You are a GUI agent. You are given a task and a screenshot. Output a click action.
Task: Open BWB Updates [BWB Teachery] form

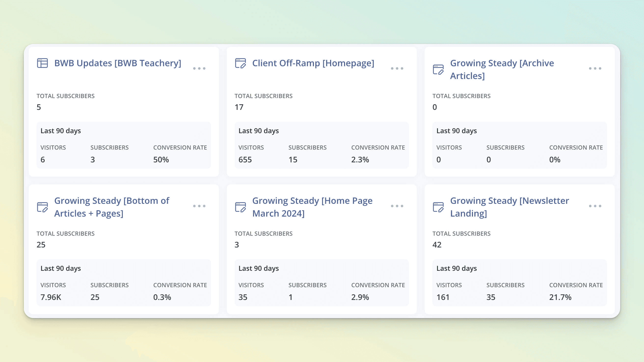118,63
